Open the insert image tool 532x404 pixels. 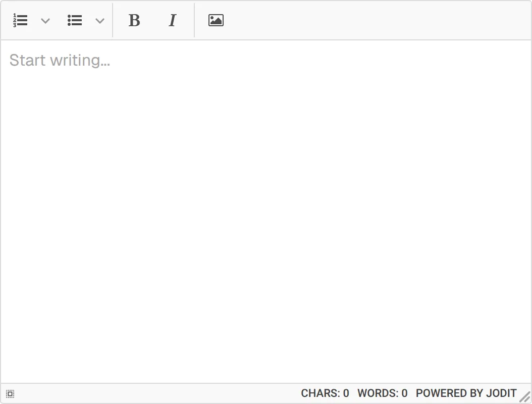(216, 20)
